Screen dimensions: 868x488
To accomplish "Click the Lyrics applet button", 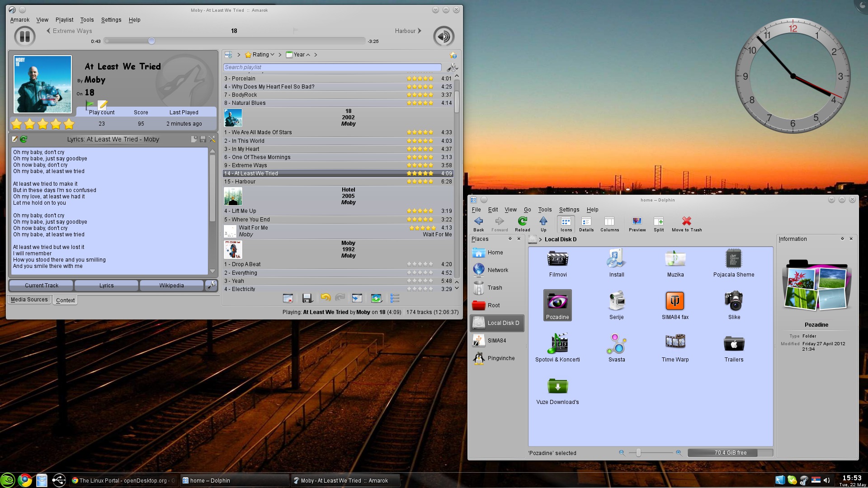I will click(x=107, y=286).
